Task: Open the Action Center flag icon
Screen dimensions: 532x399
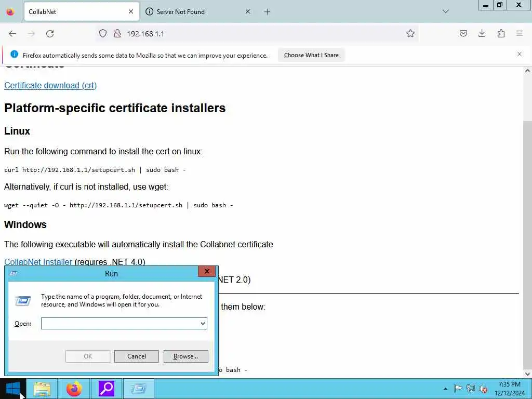Action: [458, 389]
